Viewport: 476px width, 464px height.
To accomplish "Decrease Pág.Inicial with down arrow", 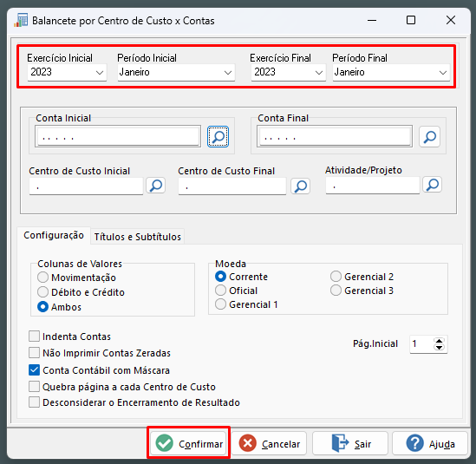I will 439,348.
